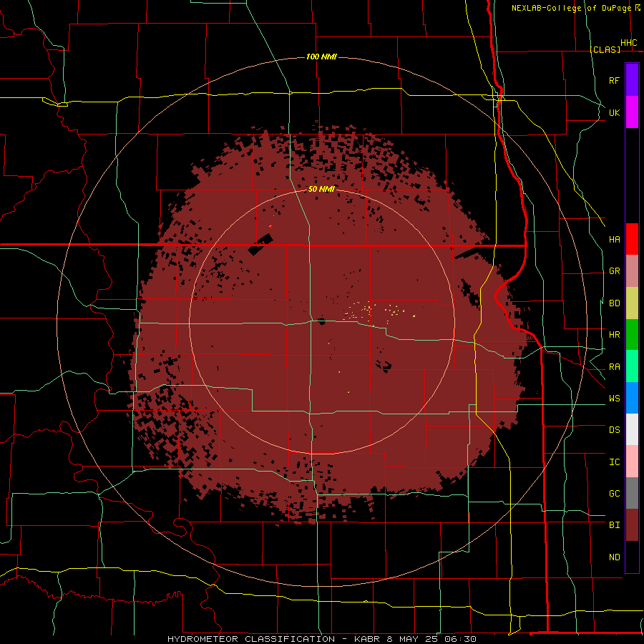Click the 'BI' legend label

614,525
